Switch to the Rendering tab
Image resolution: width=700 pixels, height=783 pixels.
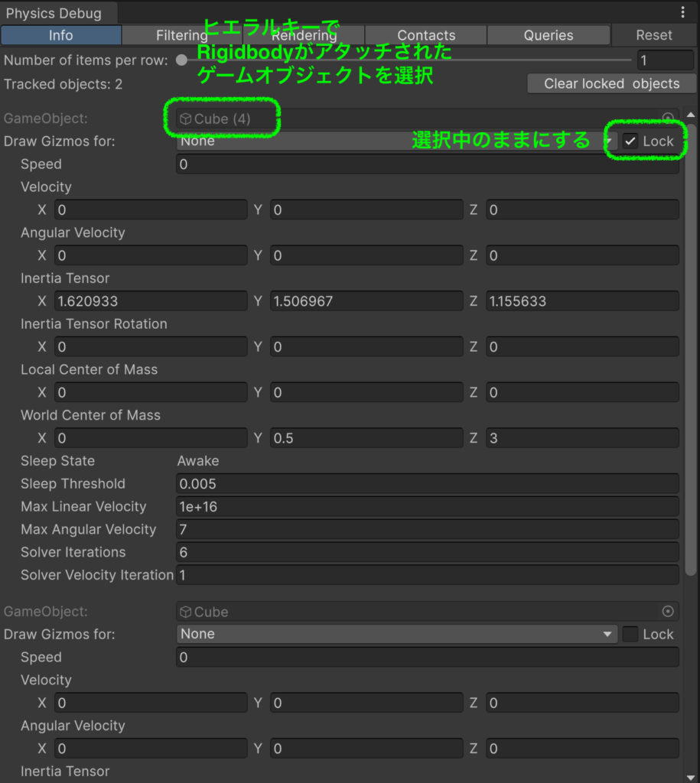click(304, 34)
